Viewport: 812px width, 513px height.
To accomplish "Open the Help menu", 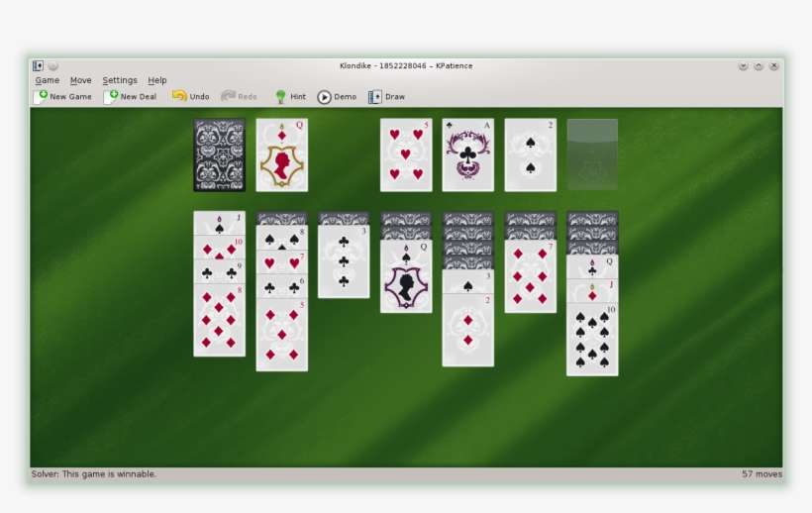I will [156, 80].
